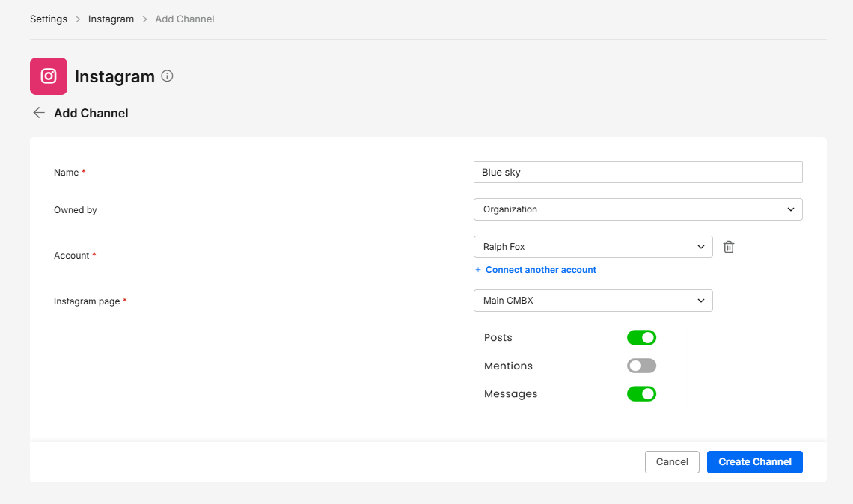Screen dimensions: 853x504
Task: Focus the Name field containing Blue sky
Action: pyautogui.click(x=638, y=172)
